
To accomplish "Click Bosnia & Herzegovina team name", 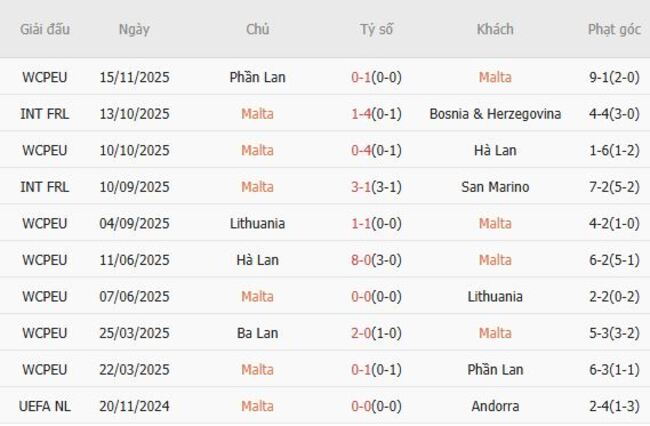I will click(x=495, y=114).
